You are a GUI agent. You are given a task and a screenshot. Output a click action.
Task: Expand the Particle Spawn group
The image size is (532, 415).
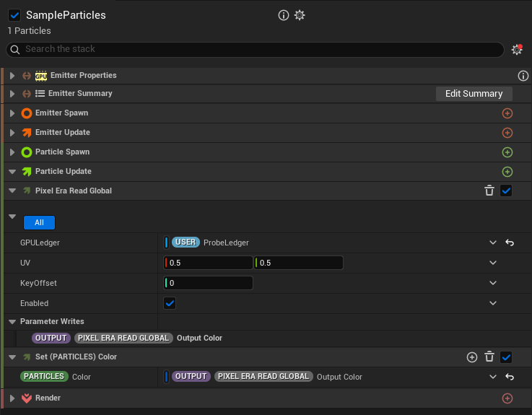[12, 152]
